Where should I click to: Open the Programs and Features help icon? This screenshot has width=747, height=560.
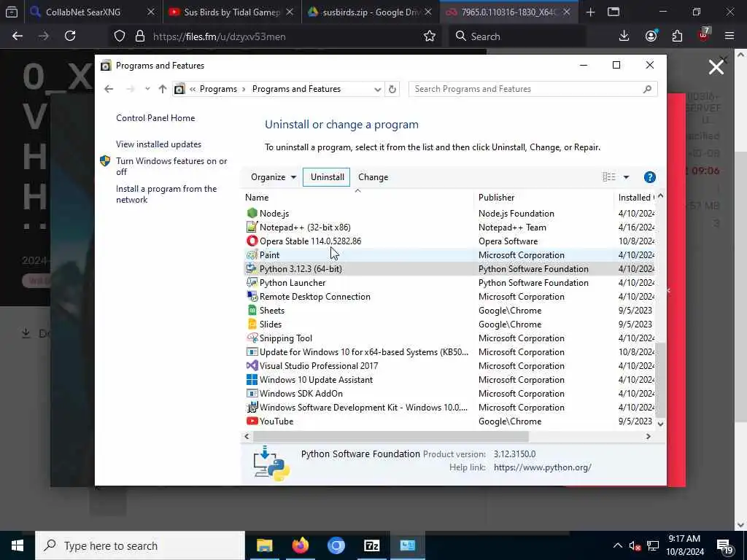tap(649, 177)
